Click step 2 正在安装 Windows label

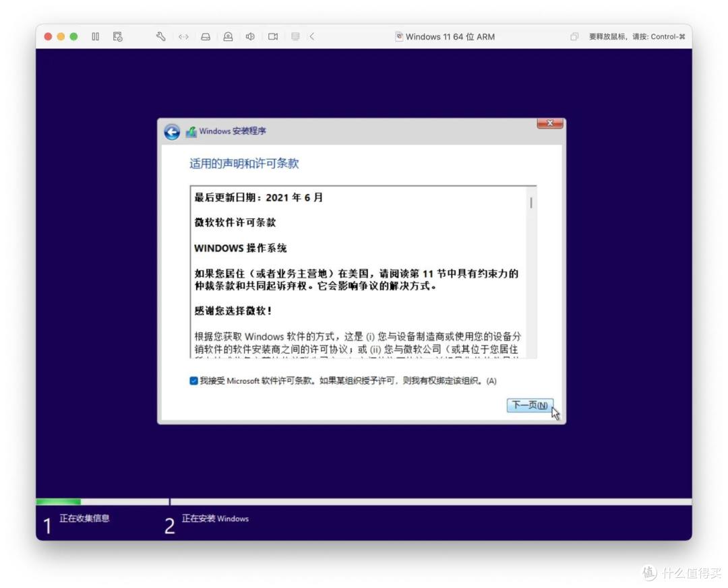(215, 519)
